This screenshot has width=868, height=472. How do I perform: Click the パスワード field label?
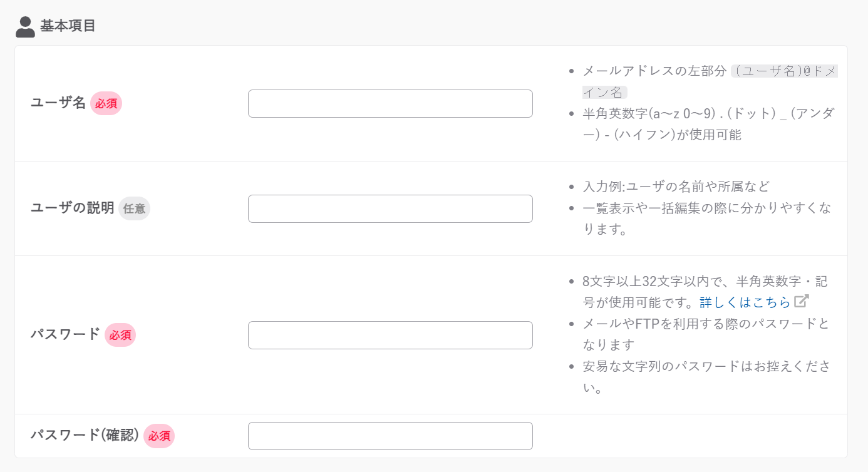[x=65, y=334]
